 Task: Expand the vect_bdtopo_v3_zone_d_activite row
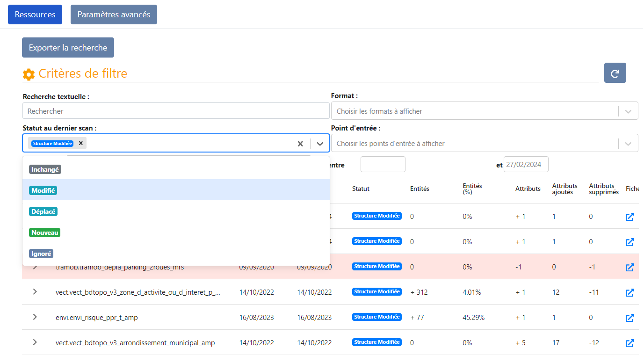[35, 291]
